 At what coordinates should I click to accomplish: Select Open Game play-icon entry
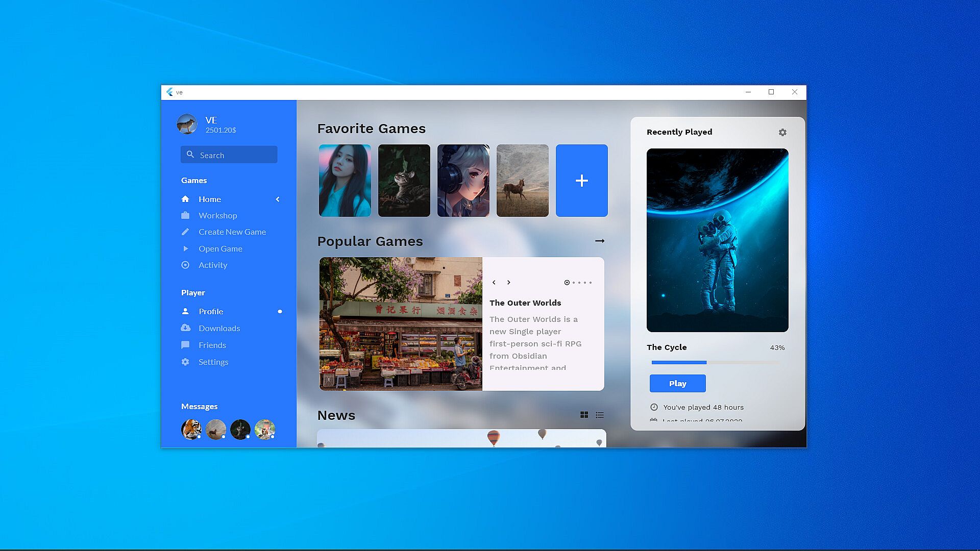coord(220,249)
